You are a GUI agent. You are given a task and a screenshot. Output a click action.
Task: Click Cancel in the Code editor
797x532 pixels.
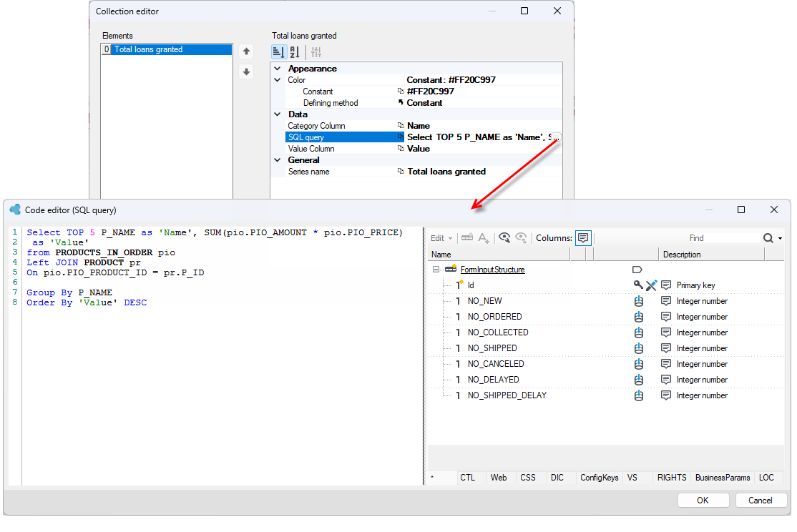[761, 501]
